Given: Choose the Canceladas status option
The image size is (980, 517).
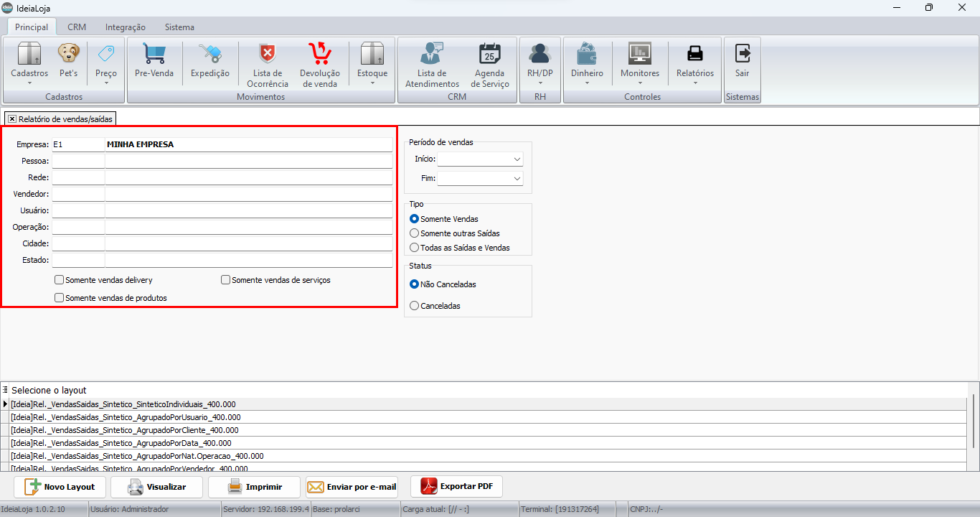Looking at the screenshot, I should (x=414, y=306).
